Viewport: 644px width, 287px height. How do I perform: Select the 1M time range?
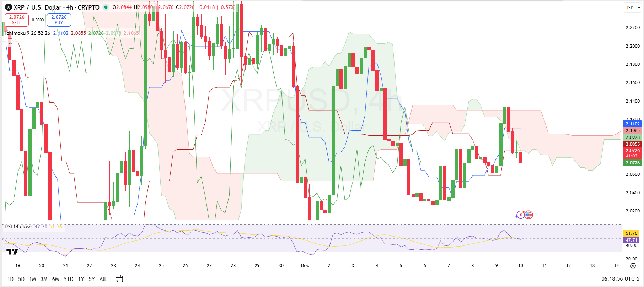coord(33,279)
